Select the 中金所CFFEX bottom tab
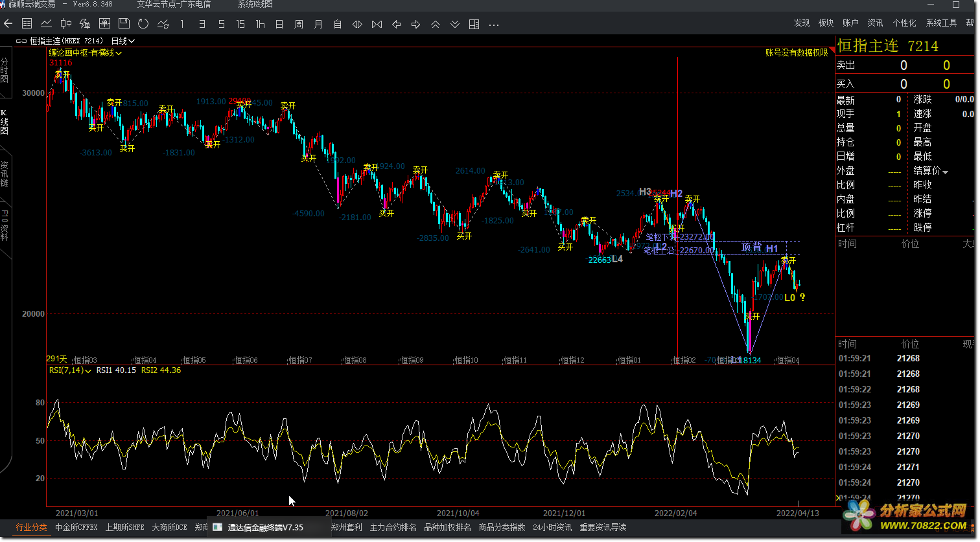 coord(76,528)
